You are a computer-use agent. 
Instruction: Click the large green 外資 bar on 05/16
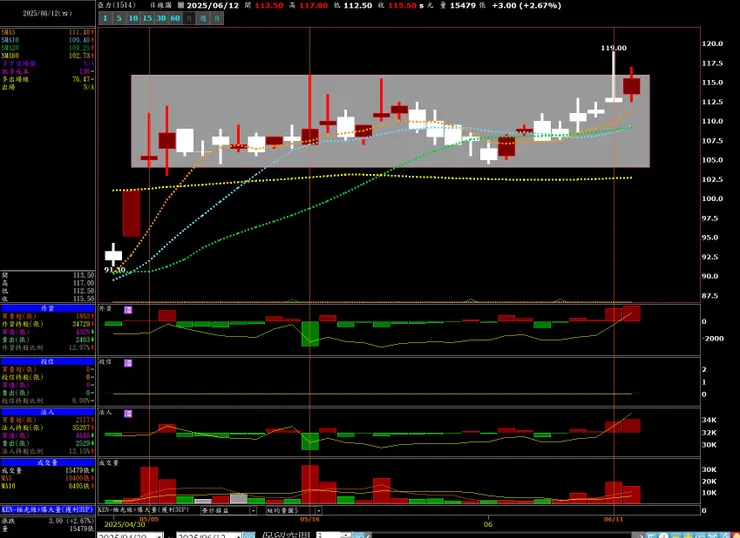[310, 334]
